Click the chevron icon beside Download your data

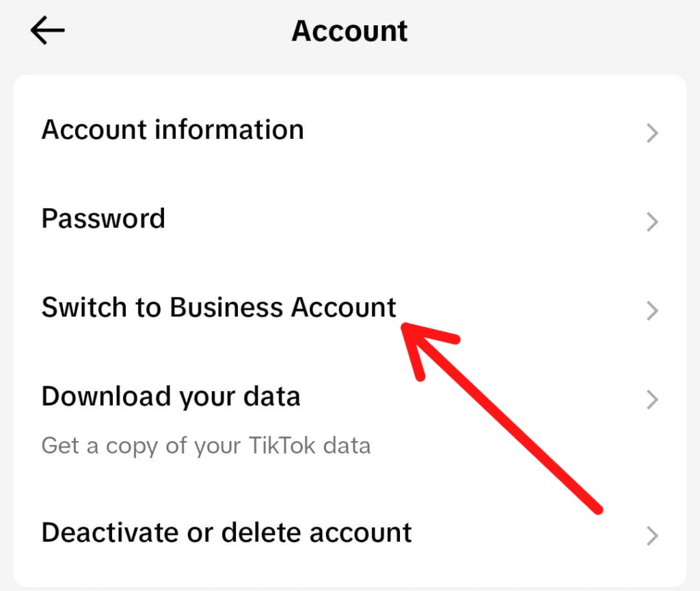(x=652, y=399)
